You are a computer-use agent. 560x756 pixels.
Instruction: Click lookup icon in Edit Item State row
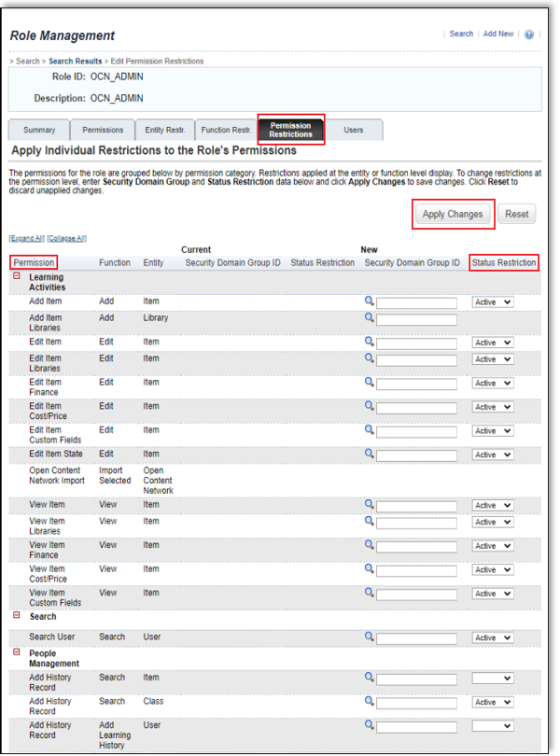370,454
